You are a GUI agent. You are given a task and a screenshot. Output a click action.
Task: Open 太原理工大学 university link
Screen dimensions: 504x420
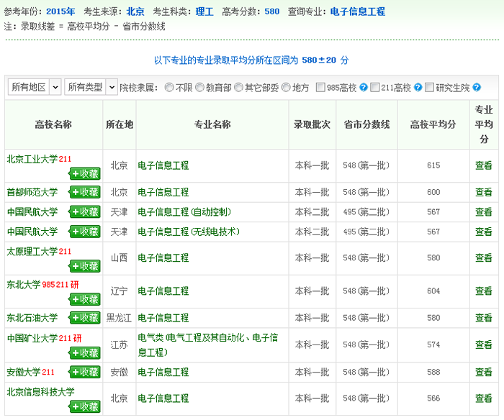pyautogui.click(x=32, y=252)
